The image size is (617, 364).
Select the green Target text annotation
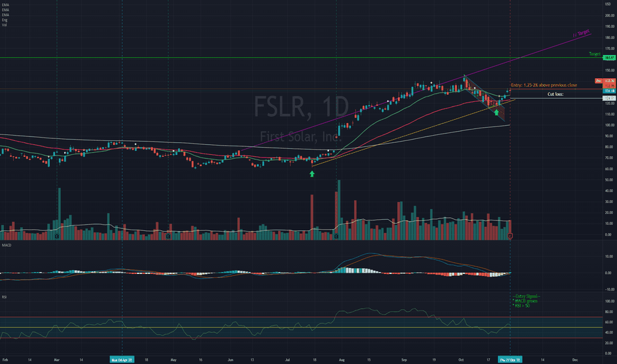594,54
